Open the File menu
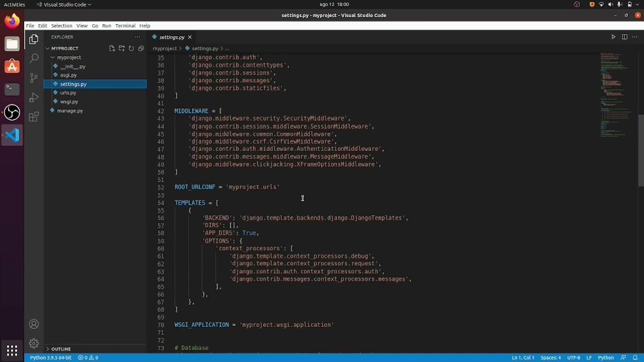644x362 pixels. point(30,26)
